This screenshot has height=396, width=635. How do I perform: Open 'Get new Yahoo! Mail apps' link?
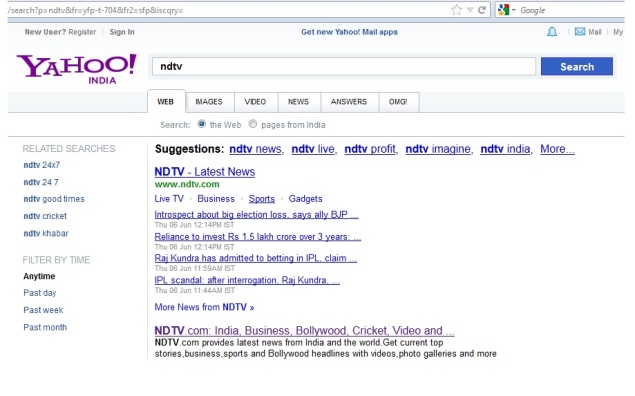(349, 32)
